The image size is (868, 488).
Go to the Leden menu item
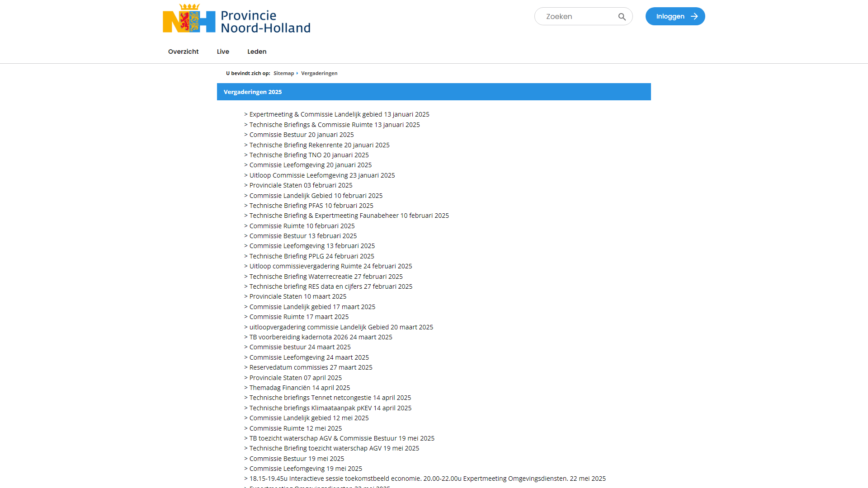click(257, 52)
